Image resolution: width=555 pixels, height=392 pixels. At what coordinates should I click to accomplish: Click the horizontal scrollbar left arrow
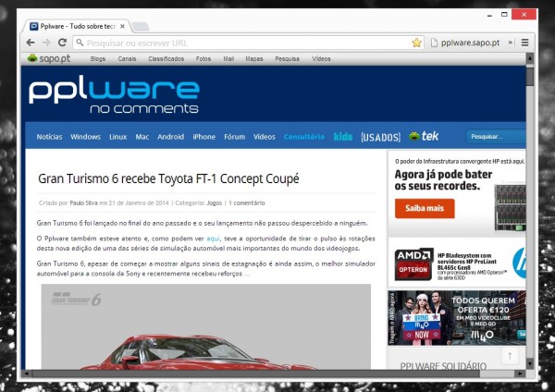click(x=27, y=374)
